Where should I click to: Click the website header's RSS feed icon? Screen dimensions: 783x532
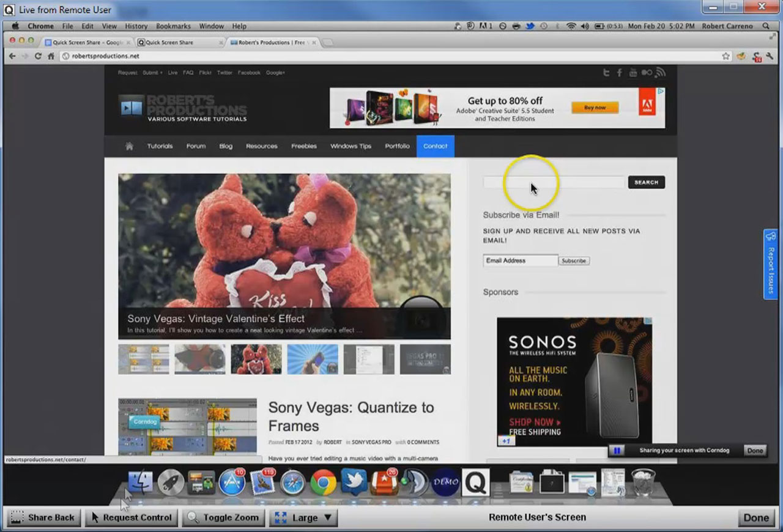click(x=660, y=73)
